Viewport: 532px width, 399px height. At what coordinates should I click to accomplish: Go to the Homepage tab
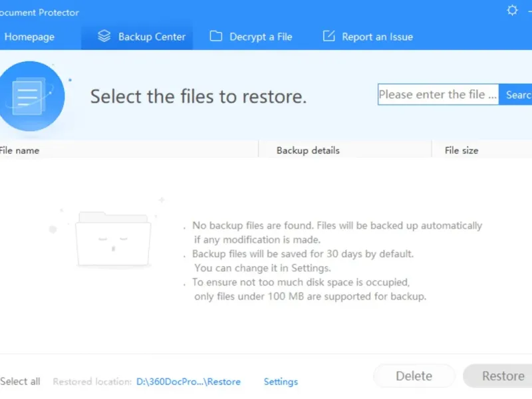(x=29, y=37)
